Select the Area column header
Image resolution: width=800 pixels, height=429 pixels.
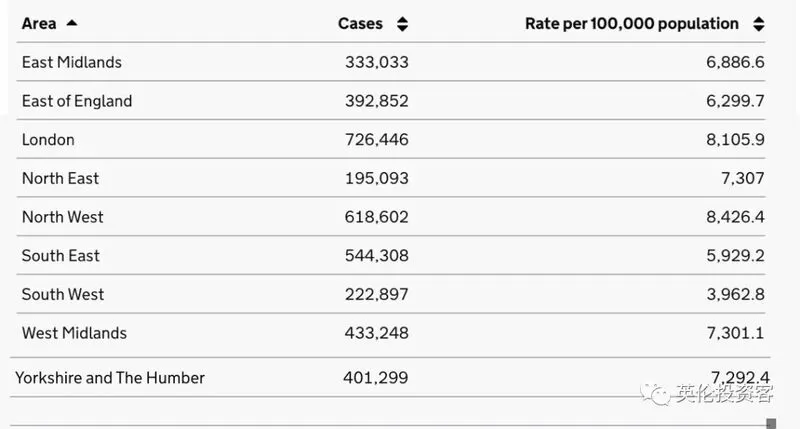click(x=39, y=23)
